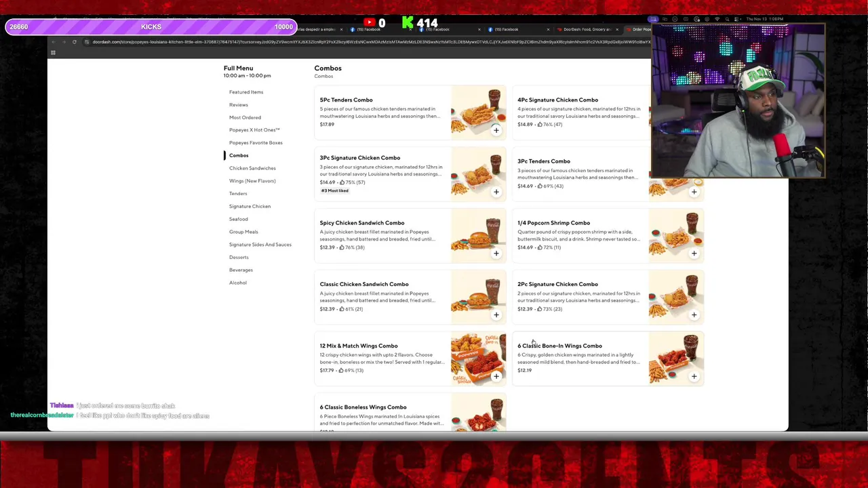
Task: Click the Full Menu heading
Action: click(238, 68)
